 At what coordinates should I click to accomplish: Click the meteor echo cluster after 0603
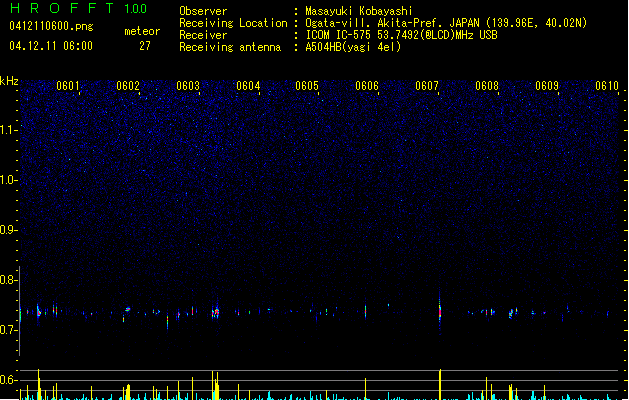pos(216,312)
